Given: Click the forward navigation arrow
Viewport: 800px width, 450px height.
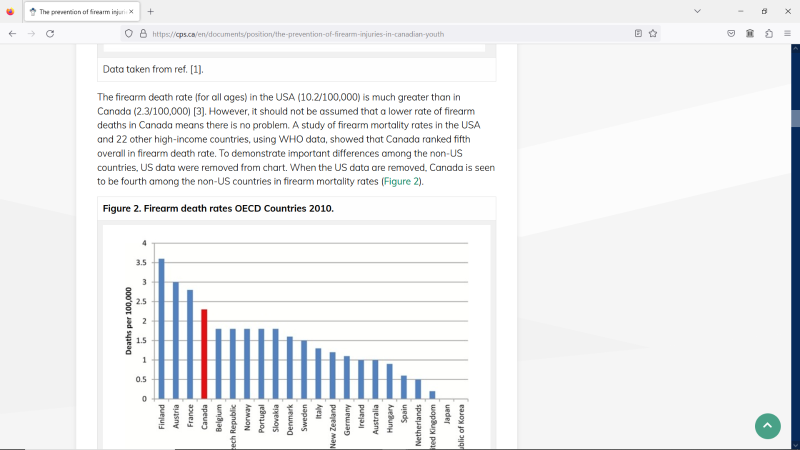Looking at the screenshot, I should click(31, 34).
